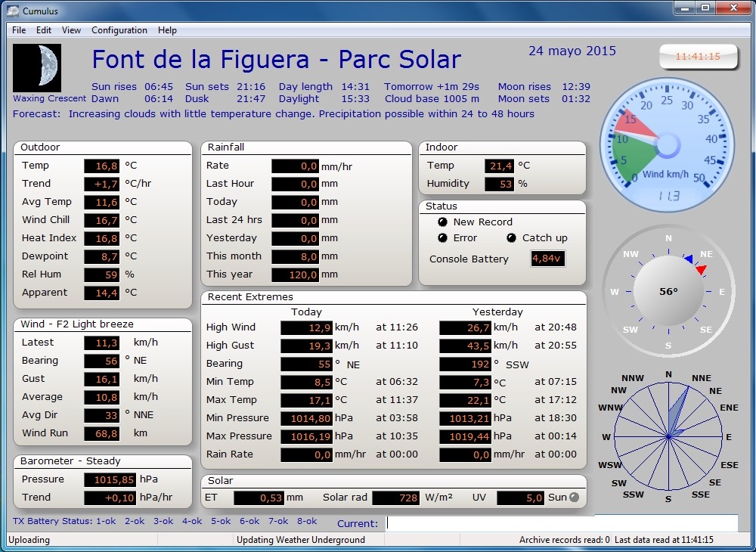This screenshot has width=756, height=552.
Task: Click the TX Battery Status 1-ok
Action: click(106, 521)
